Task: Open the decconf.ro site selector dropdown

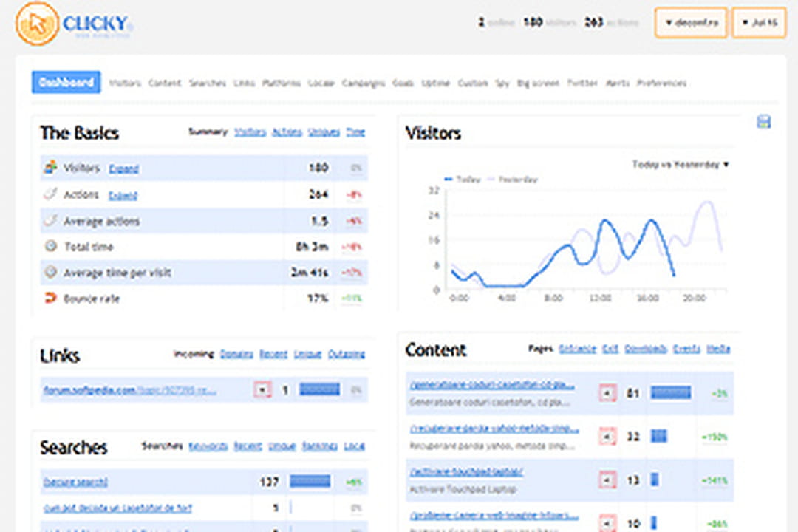Action: (689, 23)
